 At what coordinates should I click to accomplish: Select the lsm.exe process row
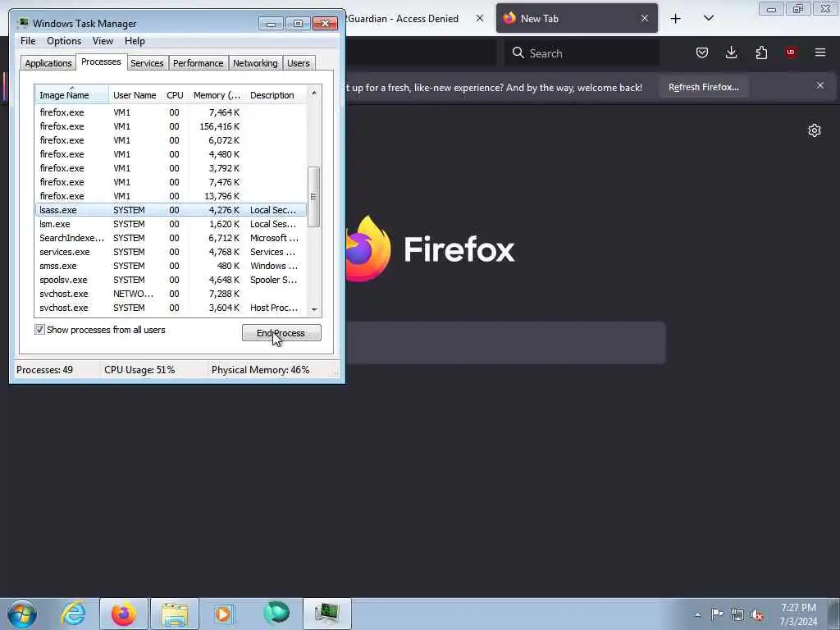point(171,224)
